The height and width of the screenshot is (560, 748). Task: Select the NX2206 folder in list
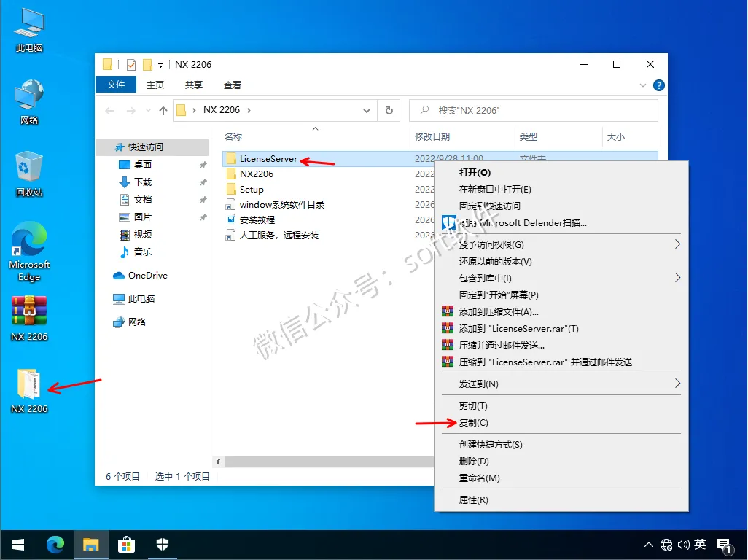pos(256,174)
